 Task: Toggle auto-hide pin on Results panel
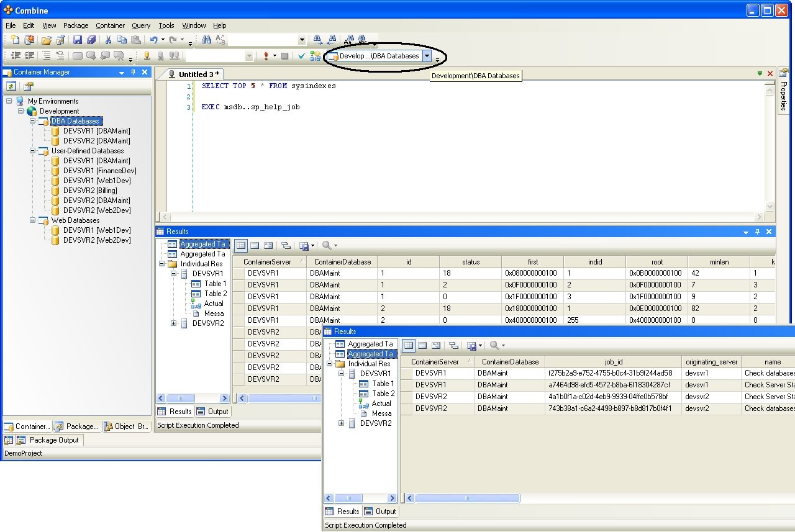757,232
